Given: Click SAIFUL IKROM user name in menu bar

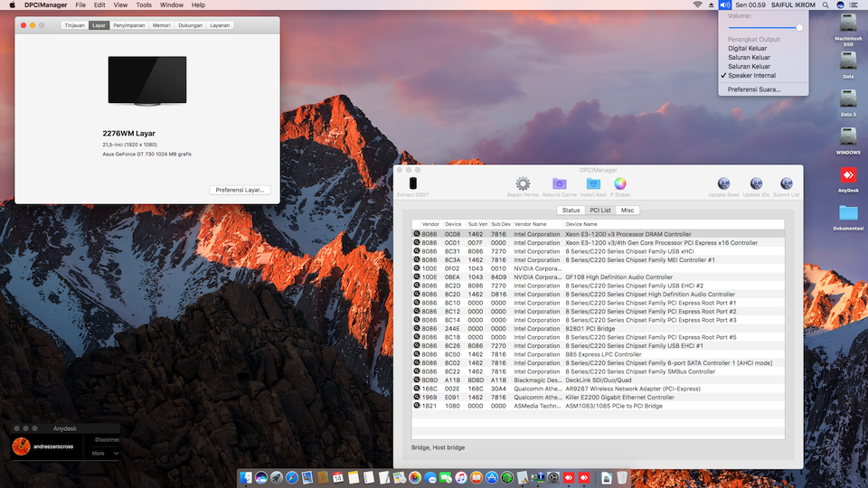Looking at the screenshot, I should pyautogui.click(x=793, y=5).
